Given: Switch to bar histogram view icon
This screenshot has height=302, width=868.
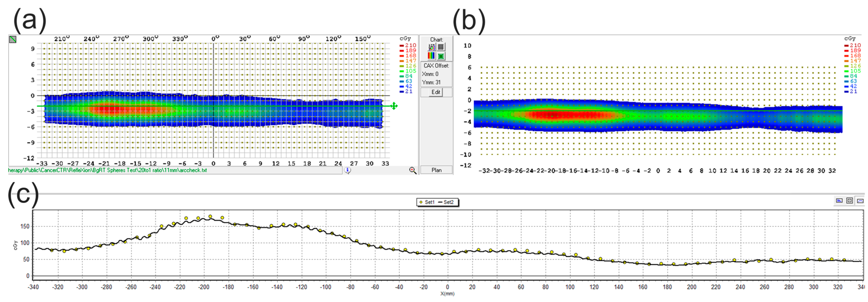Looking at the screenshot, I should pos(839,201).
